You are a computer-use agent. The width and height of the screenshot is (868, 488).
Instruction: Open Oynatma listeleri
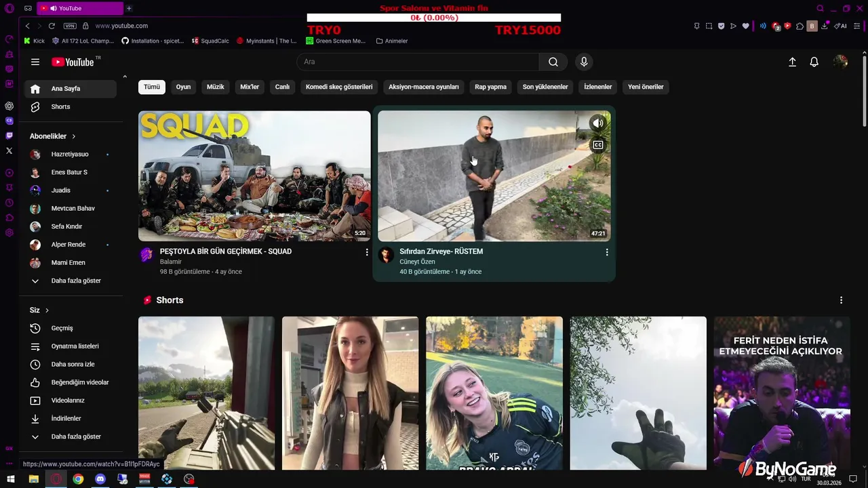point(71,346)
